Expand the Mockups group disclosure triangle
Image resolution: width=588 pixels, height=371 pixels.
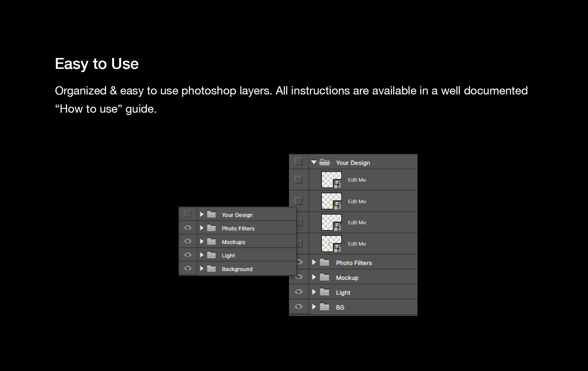pos(202,242)
